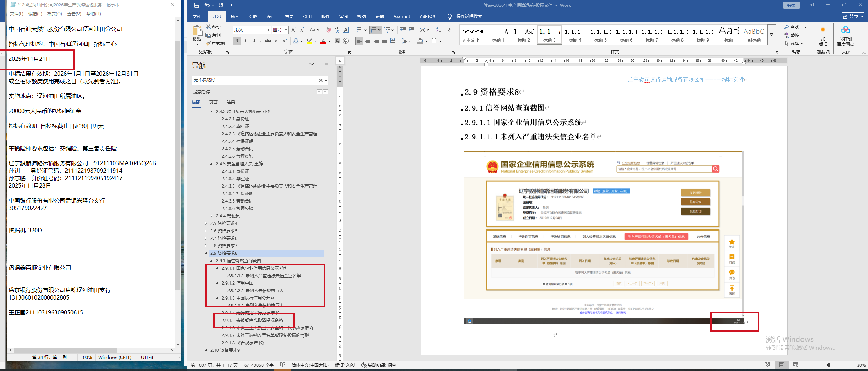Click the Increase Indent icon
The image size is (868, 371).
pos(411,30)
